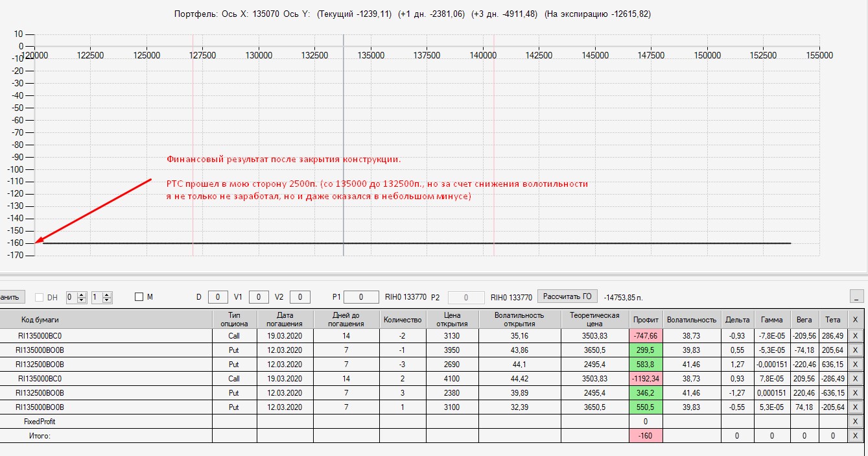Select the profit cell showing 550,5
Screen dimensions: 868x456
646,407
